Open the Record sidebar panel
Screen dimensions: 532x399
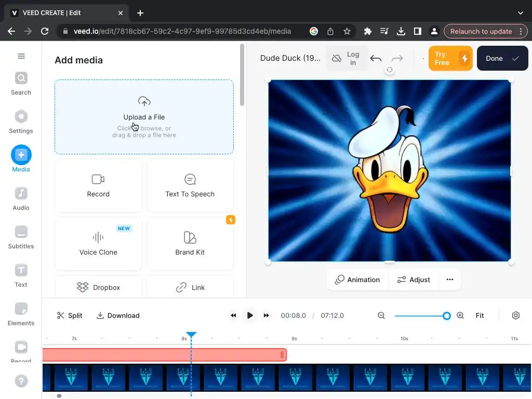pyautogui.click(x=21, y=351)
